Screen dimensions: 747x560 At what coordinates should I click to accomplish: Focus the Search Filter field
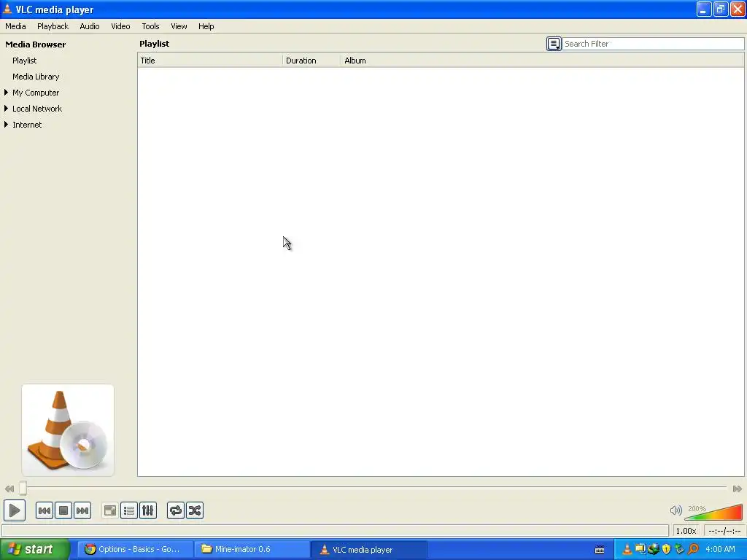click(x=653, y=44)
